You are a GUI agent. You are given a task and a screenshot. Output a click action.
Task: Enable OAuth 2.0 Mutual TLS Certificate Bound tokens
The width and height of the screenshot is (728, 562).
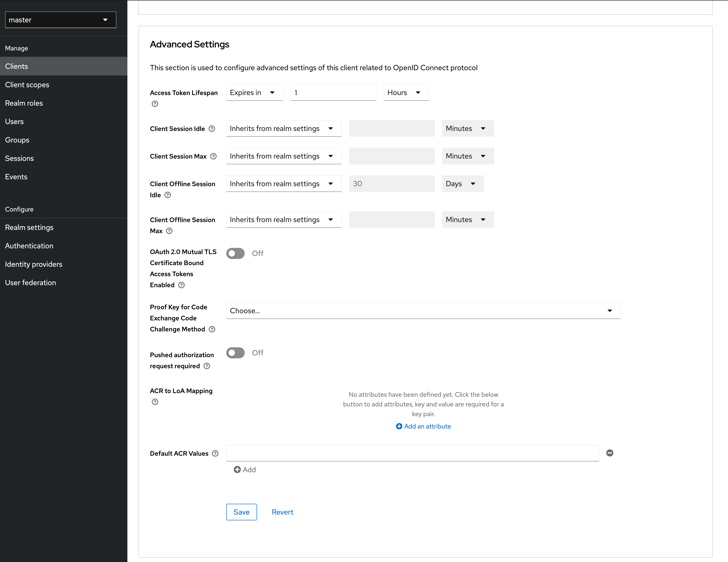[x=235, y=253]
